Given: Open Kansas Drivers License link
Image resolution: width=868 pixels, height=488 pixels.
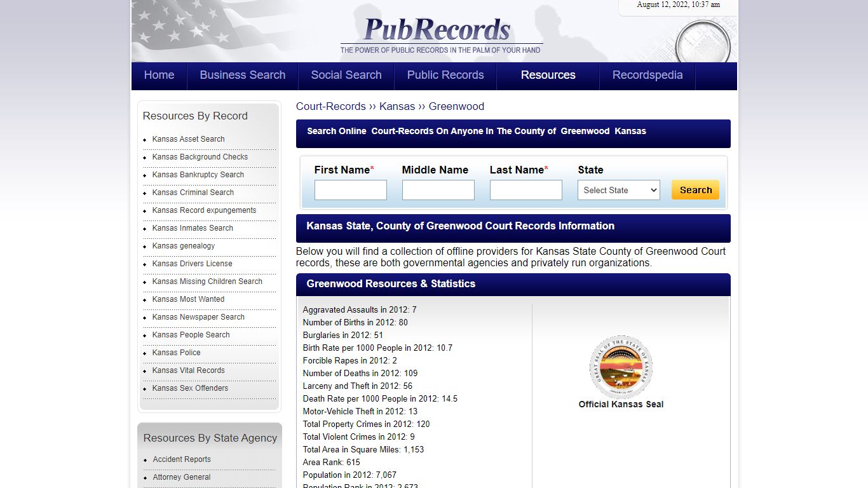Looking at the screenshot, I should [x=193, y=264].
